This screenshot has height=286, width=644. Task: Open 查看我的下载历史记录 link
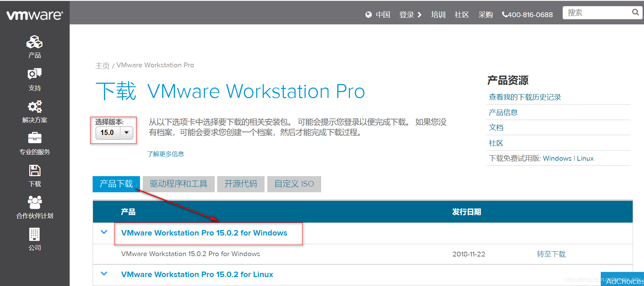coord(525,97)
